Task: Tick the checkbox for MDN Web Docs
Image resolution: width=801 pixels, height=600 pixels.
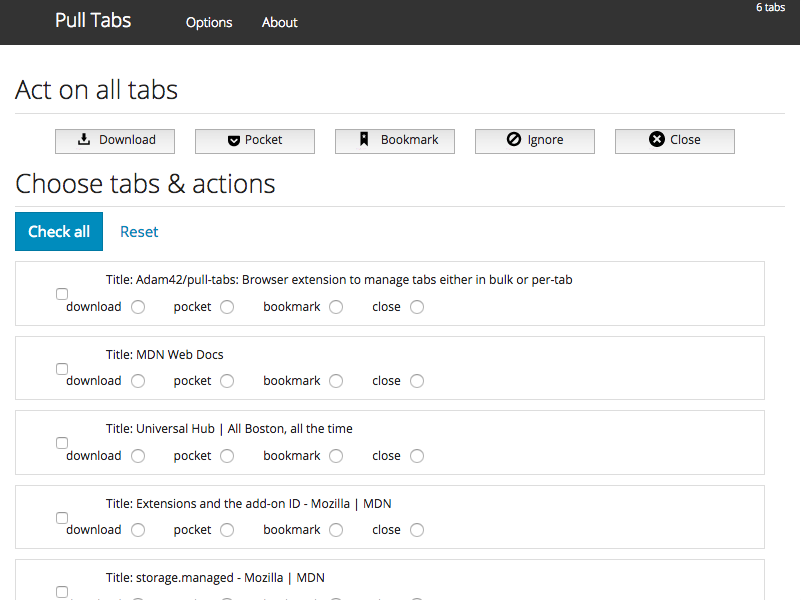Action: pyautogui.click(x=62, y=369)
